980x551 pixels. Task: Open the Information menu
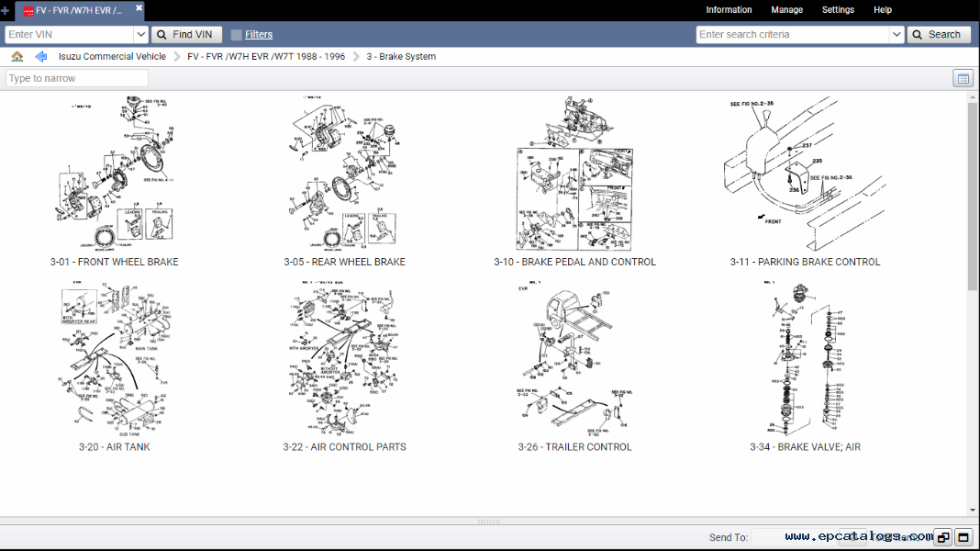[729, 10]
